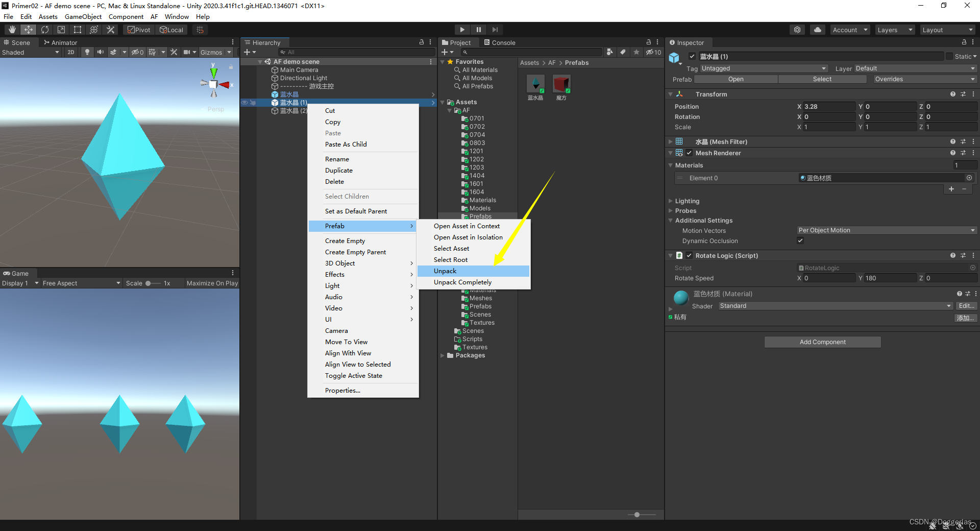Toggle 2D view mode button

pyautogui.click(x=71, y=52)
